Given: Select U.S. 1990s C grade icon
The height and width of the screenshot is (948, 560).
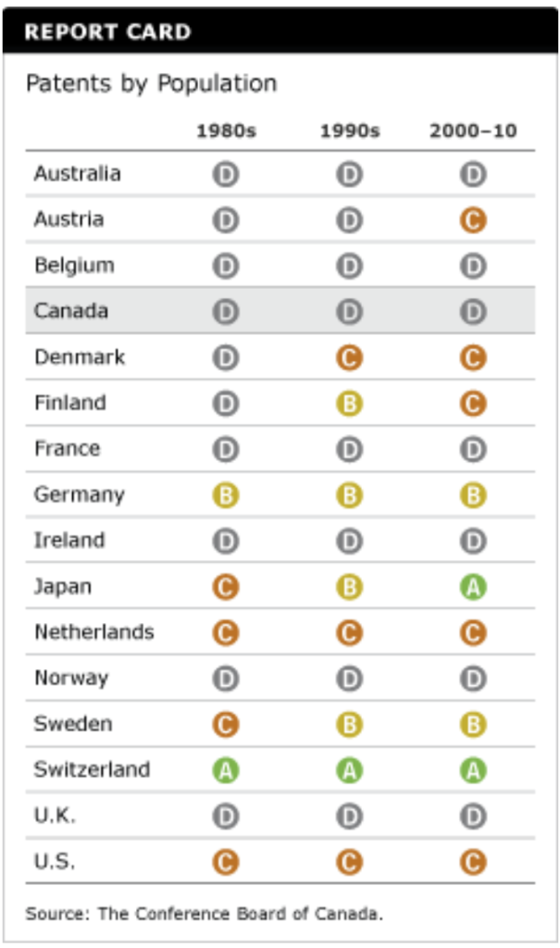Looking at the screenshot, I should pyautogui.click(x=349, y=863).
